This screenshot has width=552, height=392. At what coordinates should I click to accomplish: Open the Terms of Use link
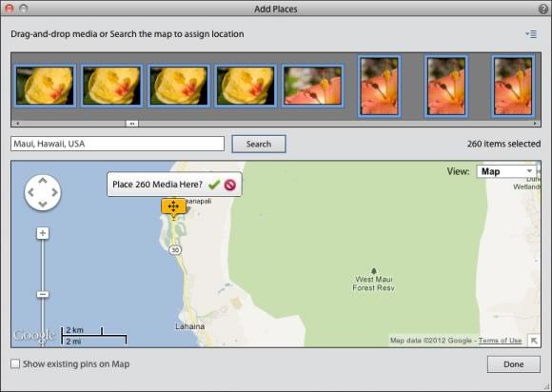coord(500,341)
